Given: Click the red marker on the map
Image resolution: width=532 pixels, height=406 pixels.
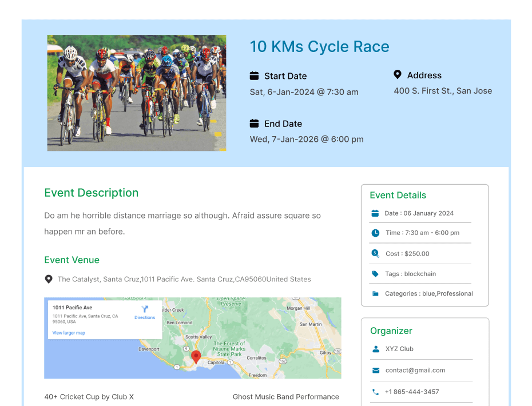Looking at the screenshot, I should point(196,357).
